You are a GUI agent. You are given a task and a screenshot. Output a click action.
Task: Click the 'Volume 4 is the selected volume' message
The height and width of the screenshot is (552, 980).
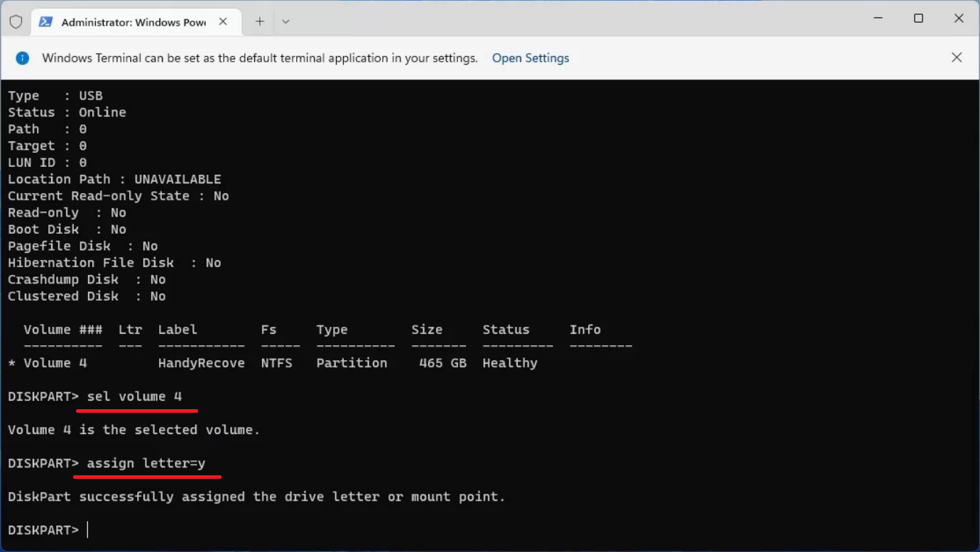tap(134, 430)
